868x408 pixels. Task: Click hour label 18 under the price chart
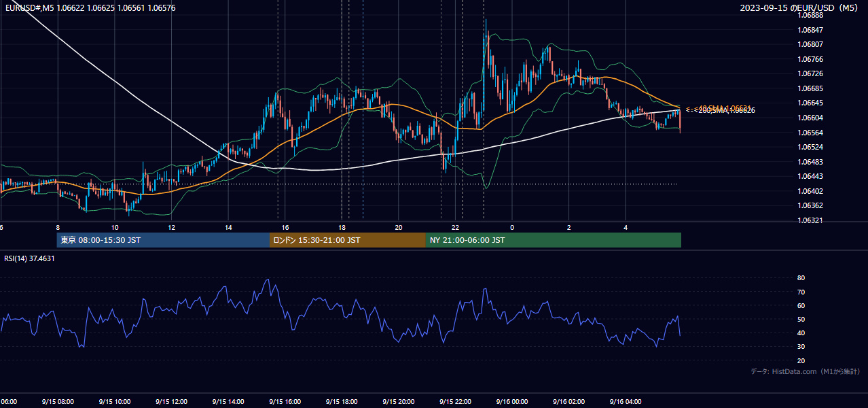click(x=342, y=227)
